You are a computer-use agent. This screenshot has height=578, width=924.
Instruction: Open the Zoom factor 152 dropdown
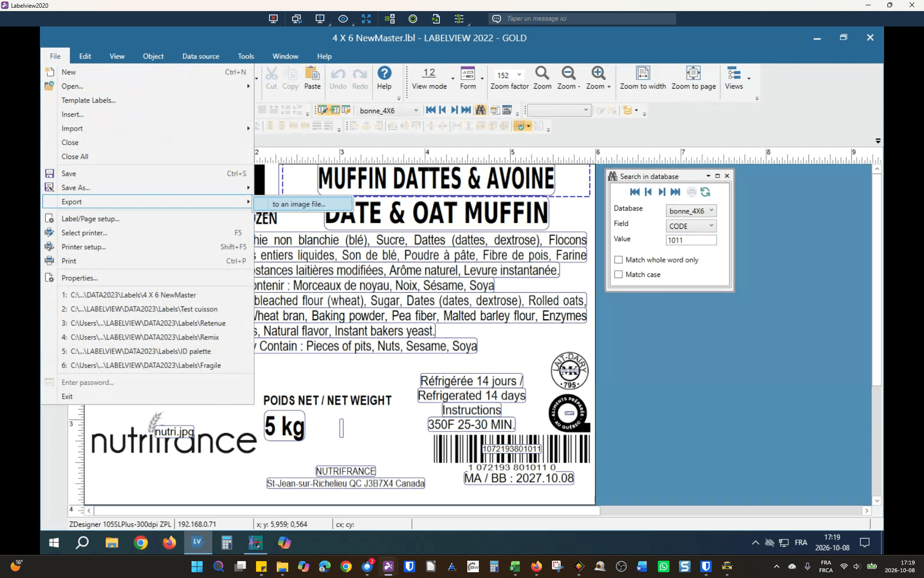(519, 75)
